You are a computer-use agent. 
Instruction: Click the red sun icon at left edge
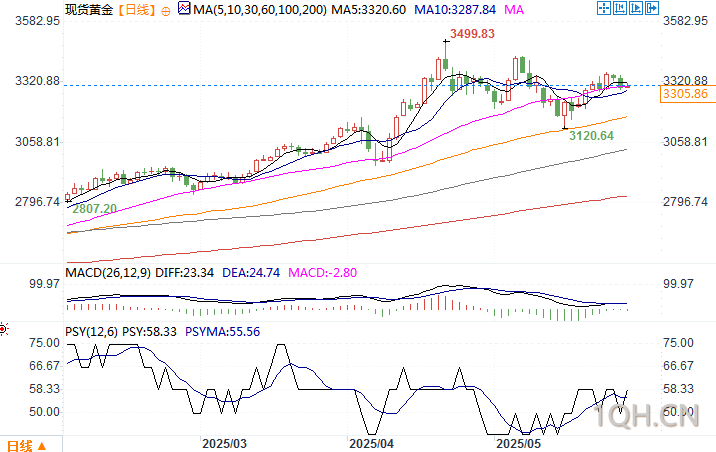tap(4, 329)
